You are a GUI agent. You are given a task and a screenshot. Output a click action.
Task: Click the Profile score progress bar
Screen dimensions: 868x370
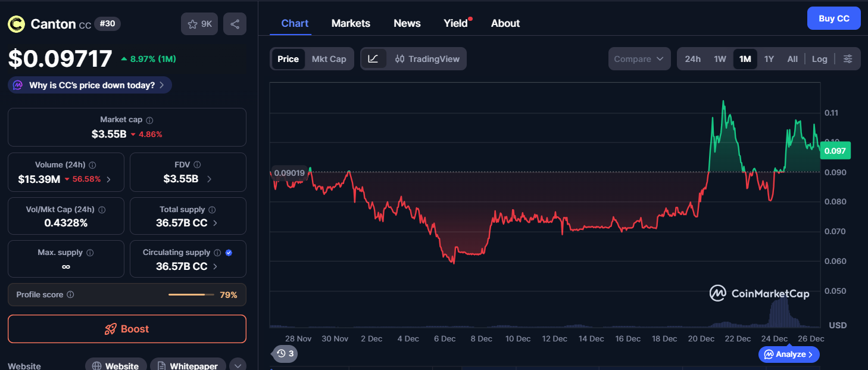coord(191,295)
